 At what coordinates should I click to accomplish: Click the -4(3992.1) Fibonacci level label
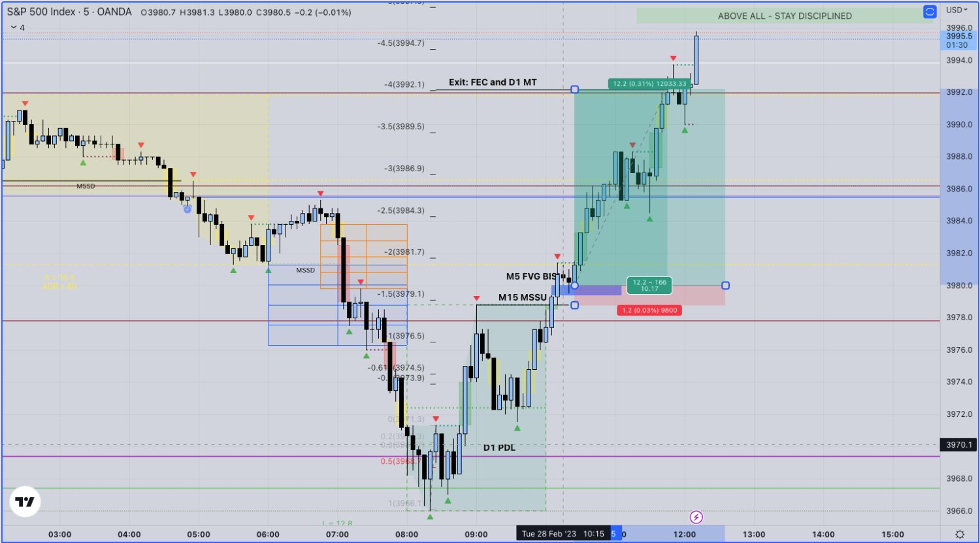point(404,85)
